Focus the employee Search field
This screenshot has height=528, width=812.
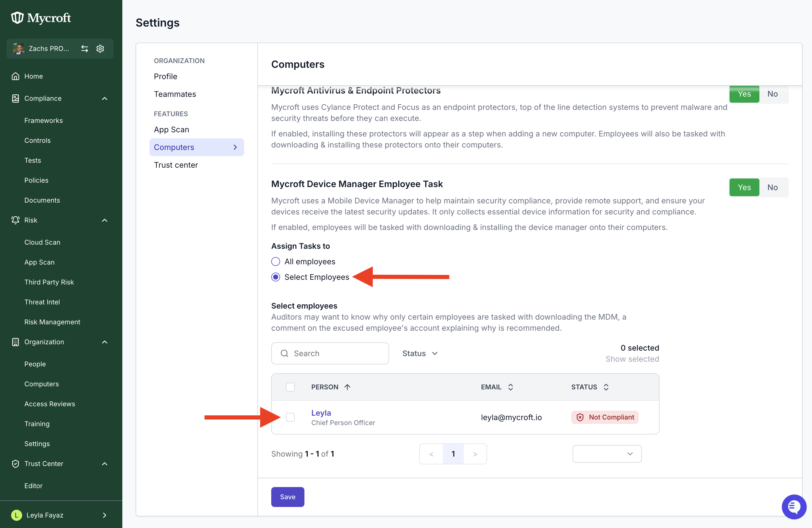tap(330, 353)
